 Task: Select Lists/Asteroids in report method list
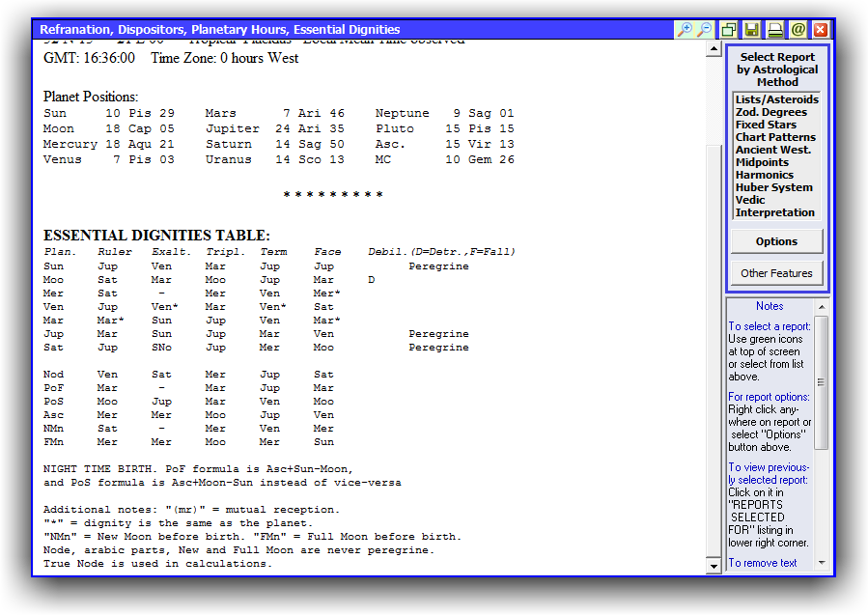tap(776, 99)
